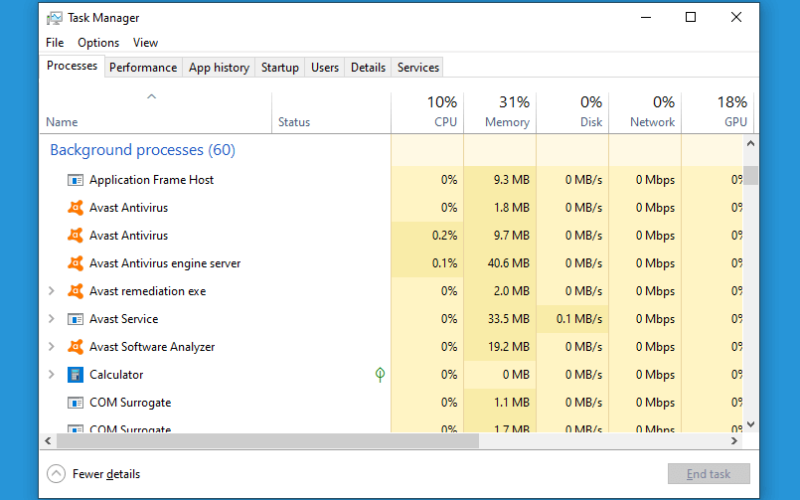Click the horizontal scrollbar left arrow
Image resolution: width=800 pixels, height=500 pixels.
tap(48, 441)
